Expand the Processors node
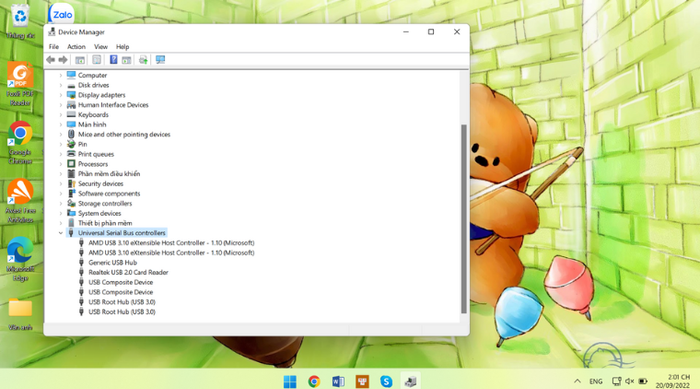 61,164
